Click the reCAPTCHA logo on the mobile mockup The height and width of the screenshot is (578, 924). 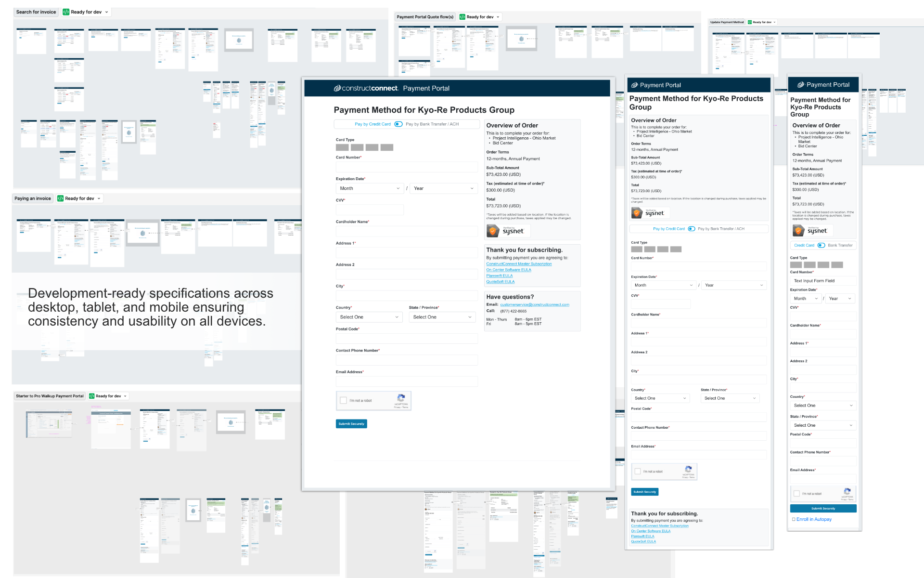pyautogui.click(x=847, y=493)
